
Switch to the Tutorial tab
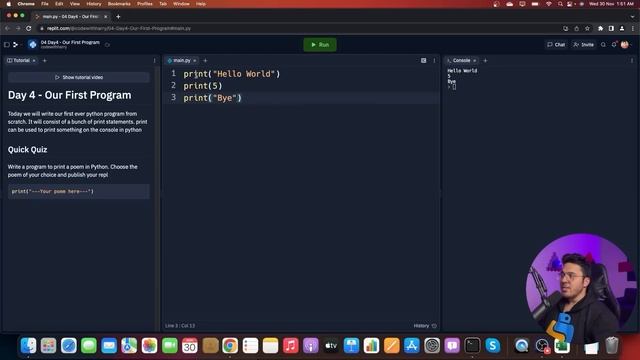click(19, 60)
